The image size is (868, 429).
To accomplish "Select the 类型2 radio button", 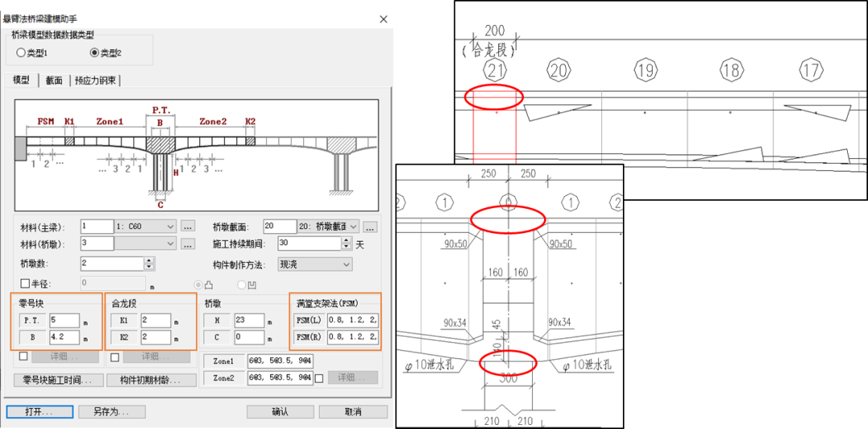I will (94, 53).
